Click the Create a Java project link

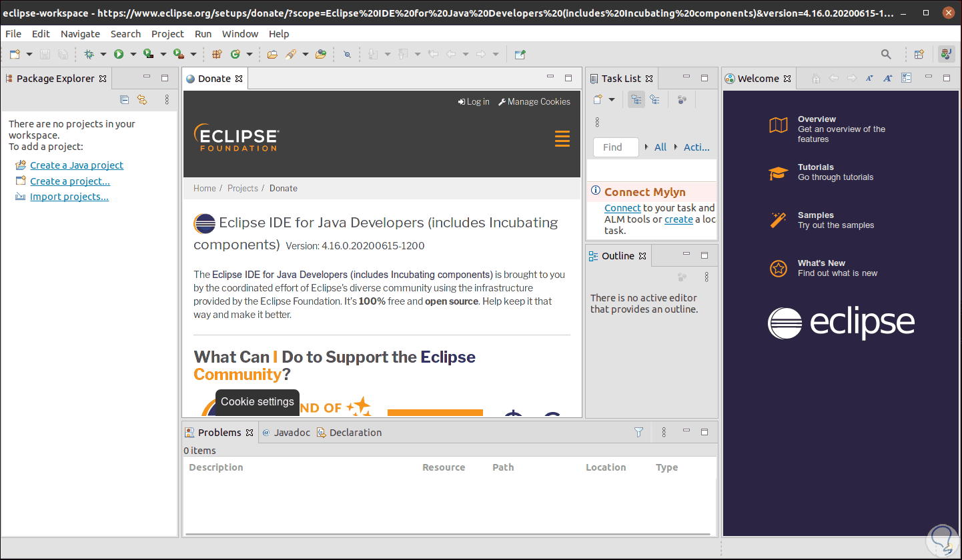click(76, 165)
